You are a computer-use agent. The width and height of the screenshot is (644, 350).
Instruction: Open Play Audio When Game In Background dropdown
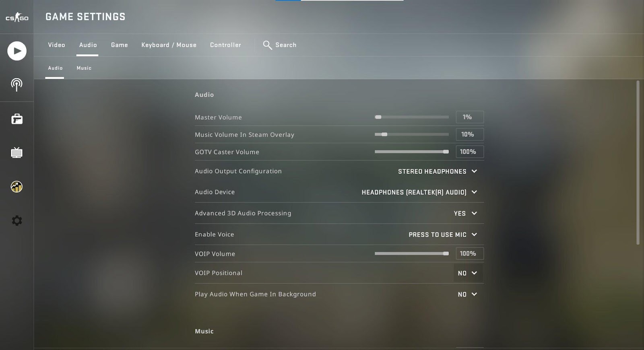467,294
